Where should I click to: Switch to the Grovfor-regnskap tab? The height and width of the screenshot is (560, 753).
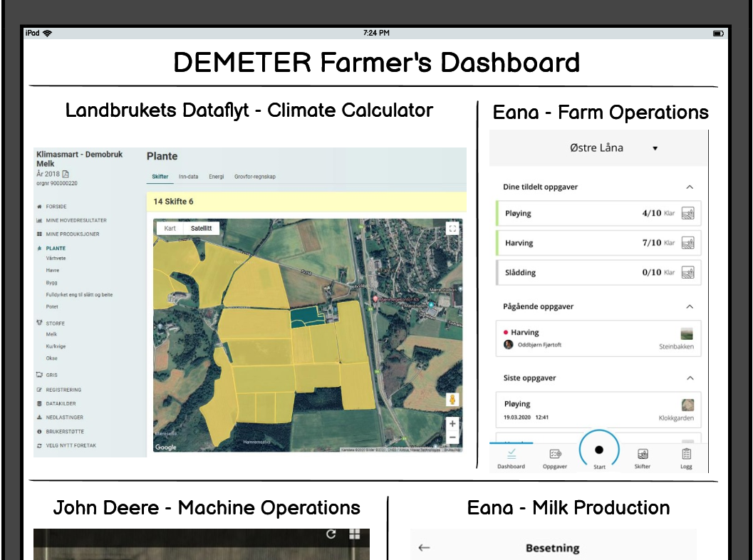[x=255, y=177]
